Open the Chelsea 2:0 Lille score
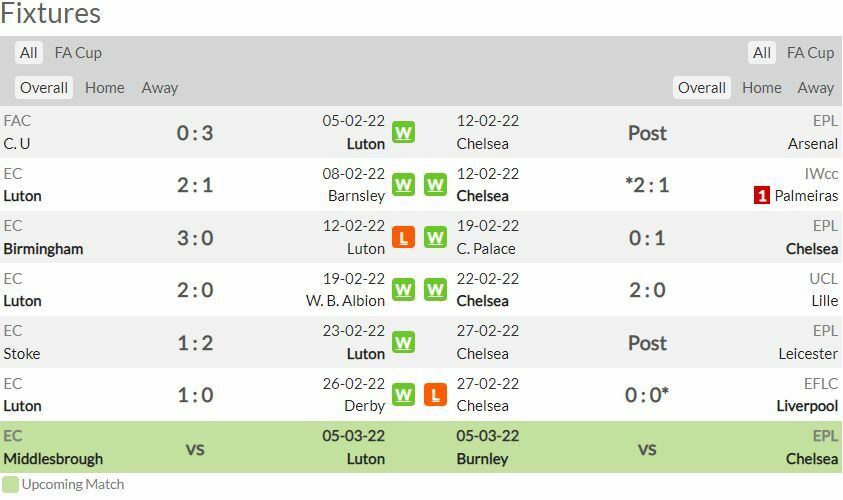Screen dimensions: 843x500 (647, 290)
